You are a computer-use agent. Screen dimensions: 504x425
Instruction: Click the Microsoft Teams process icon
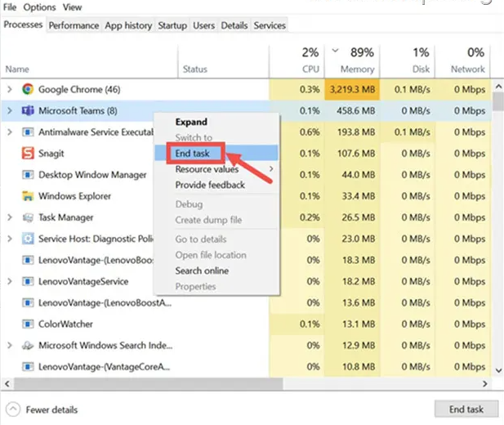pos(28,110)
